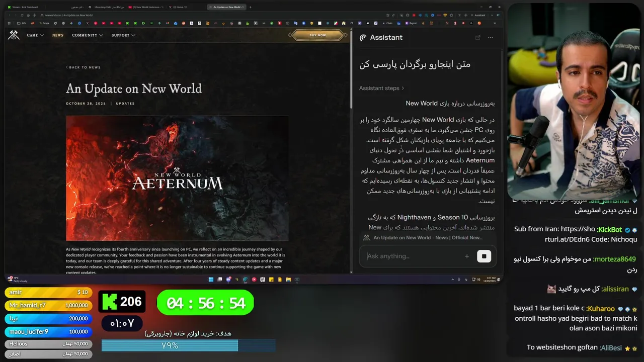The width and height of the screenshot is (644, 362).
Task: Click the taskbar volume icon
Action: pos(477,280)
